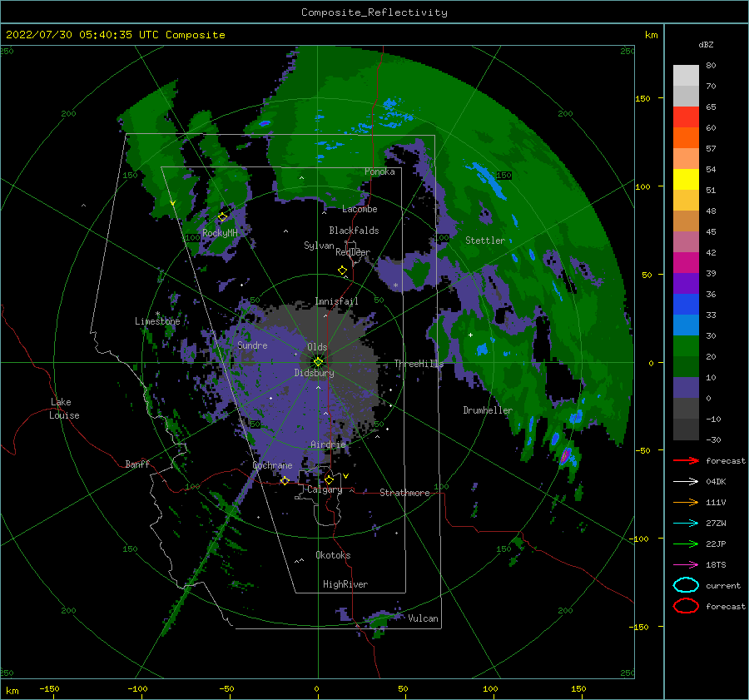Select the orange 111V arrow icon
This screenshot has height=700, width=749.
coord(686,502)
